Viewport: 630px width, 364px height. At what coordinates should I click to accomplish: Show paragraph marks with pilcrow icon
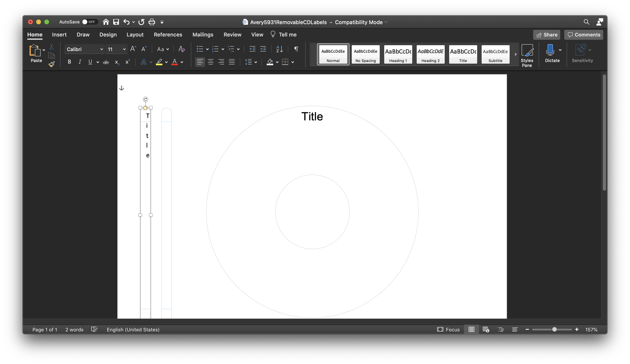296,49
